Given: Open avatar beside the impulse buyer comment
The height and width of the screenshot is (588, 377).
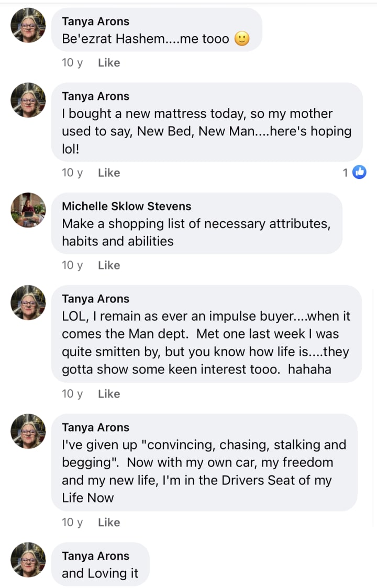Looking at the screenshot, I should click(28, 302).
